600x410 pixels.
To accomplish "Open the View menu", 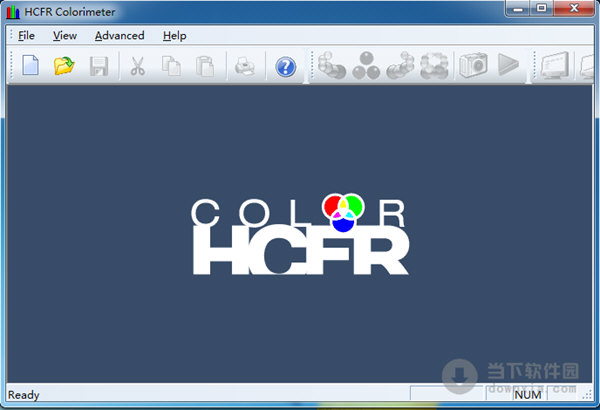I will pos(65,36).
